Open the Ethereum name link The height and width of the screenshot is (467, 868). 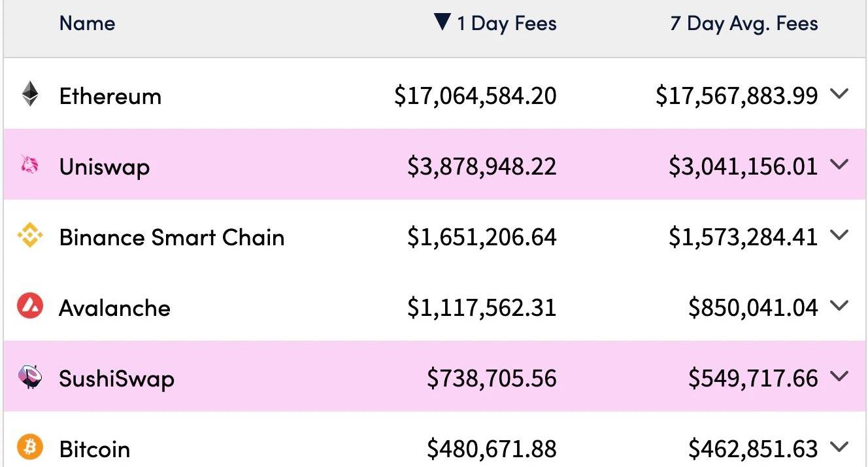coord(110,96)
